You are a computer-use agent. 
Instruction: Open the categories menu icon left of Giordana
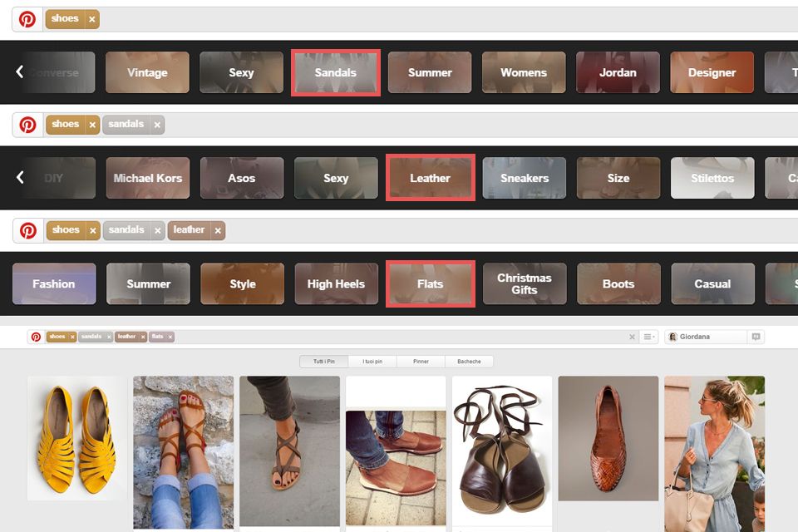(648, 337)
